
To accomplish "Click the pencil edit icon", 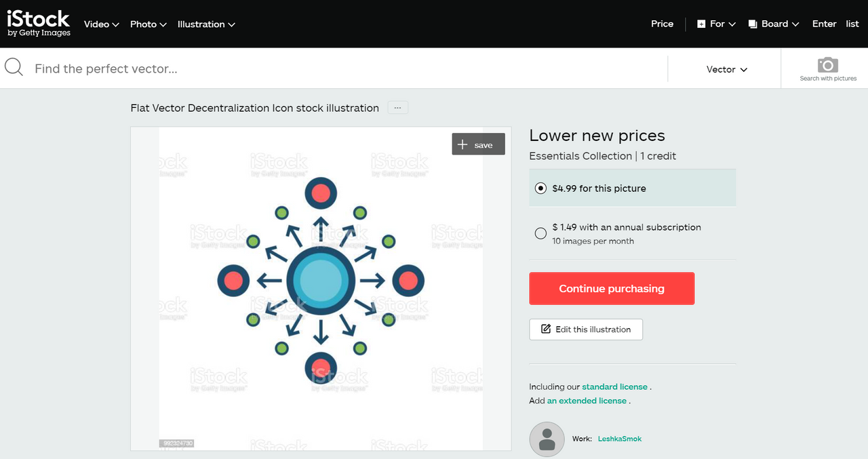I will coord(546,330).
